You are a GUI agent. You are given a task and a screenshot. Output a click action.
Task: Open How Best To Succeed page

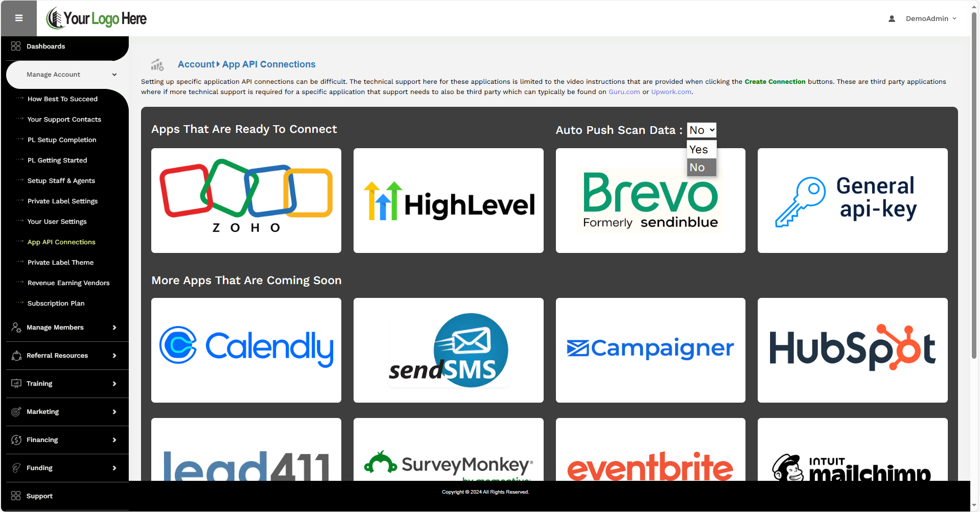(62, 99)
